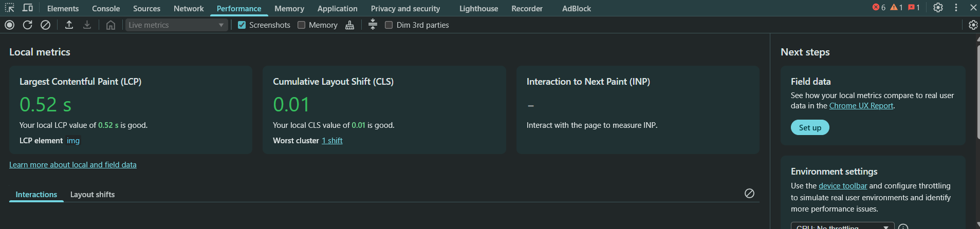This screenshot has width=980, height=229.
Task: Click the upload trace profile icon
Action: point(69,25)
